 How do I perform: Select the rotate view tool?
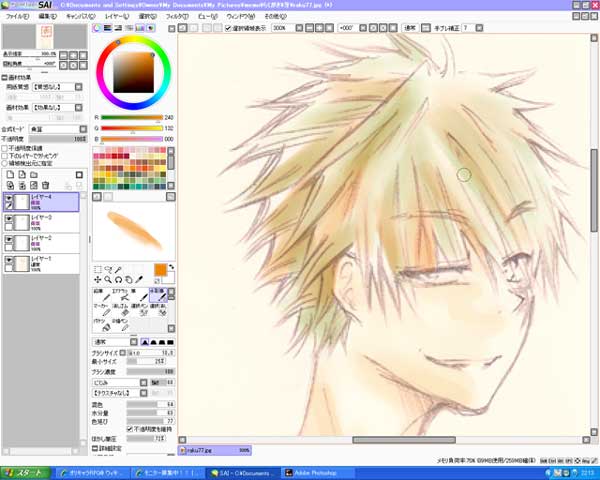pos(119,280)
